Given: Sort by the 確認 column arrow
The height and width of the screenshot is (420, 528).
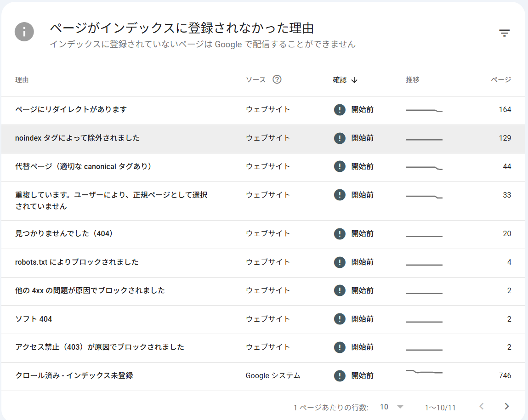Looking at the screenshot, I should 354,79.
